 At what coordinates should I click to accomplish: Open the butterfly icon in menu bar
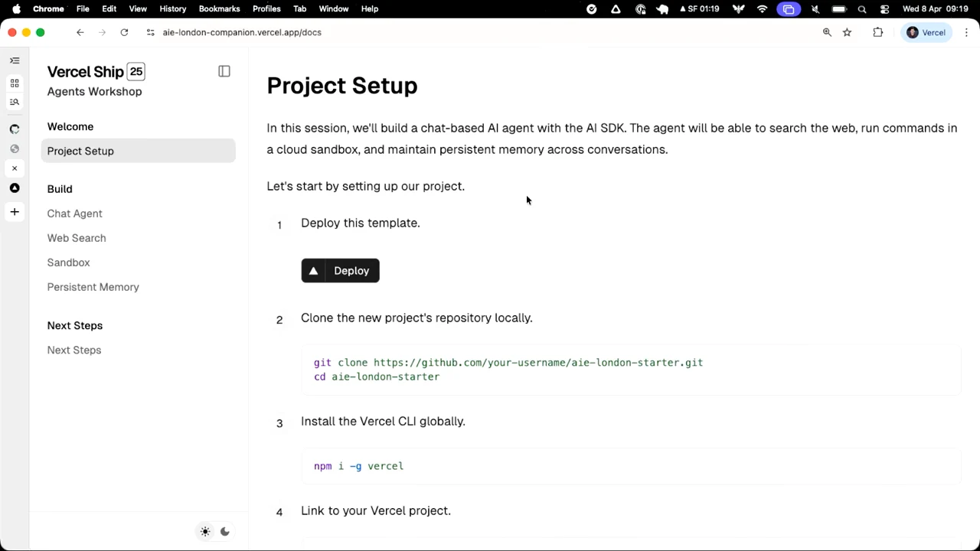[738, 9]
